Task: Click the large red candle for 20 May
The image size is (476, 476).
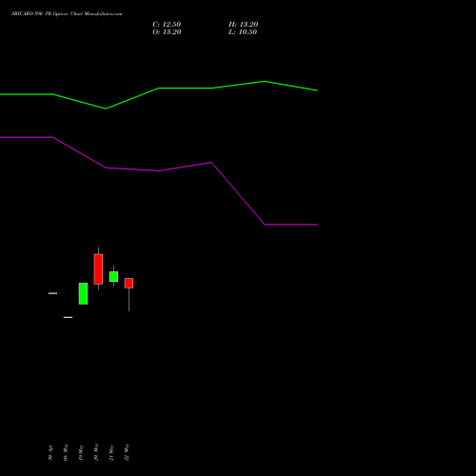Action: coord(98,269)
